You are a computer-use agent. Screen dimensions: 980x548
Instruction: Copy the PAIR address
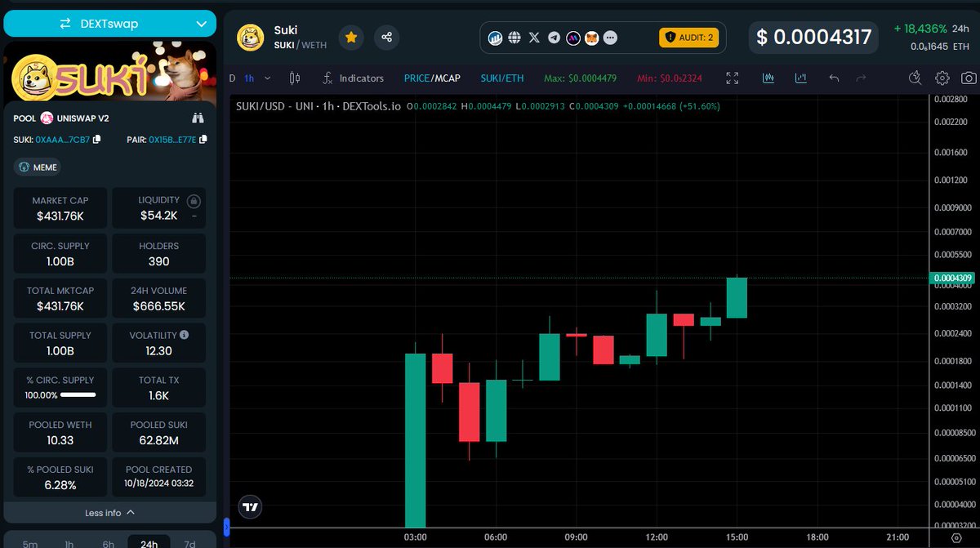[x=203, y=140]
